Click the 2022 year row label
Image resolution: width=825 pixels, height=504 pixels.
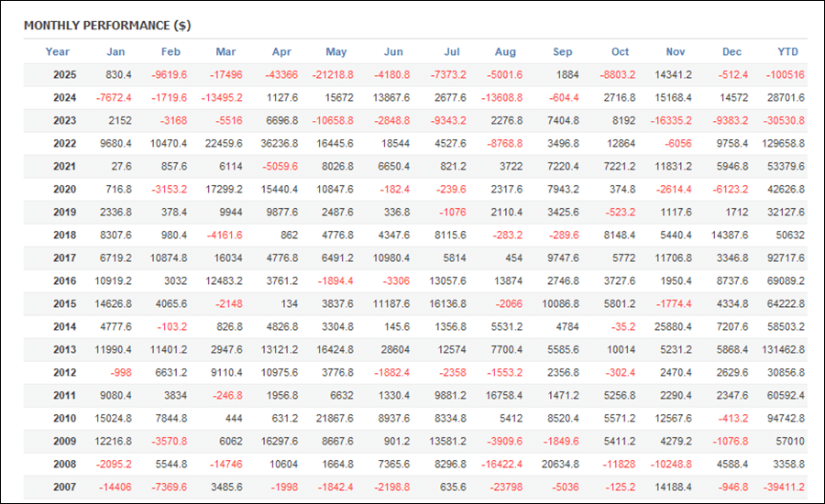[x=63, y=144]
